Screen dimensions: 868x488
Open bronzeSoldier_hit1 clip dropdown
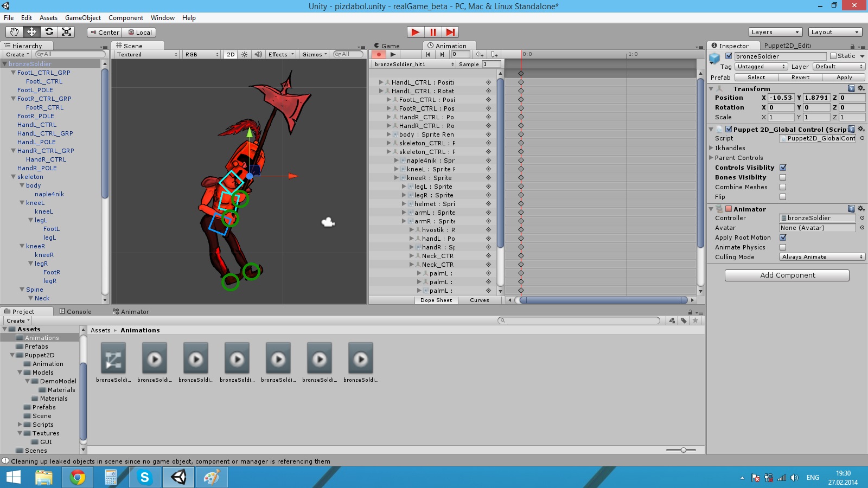(414, 64)
